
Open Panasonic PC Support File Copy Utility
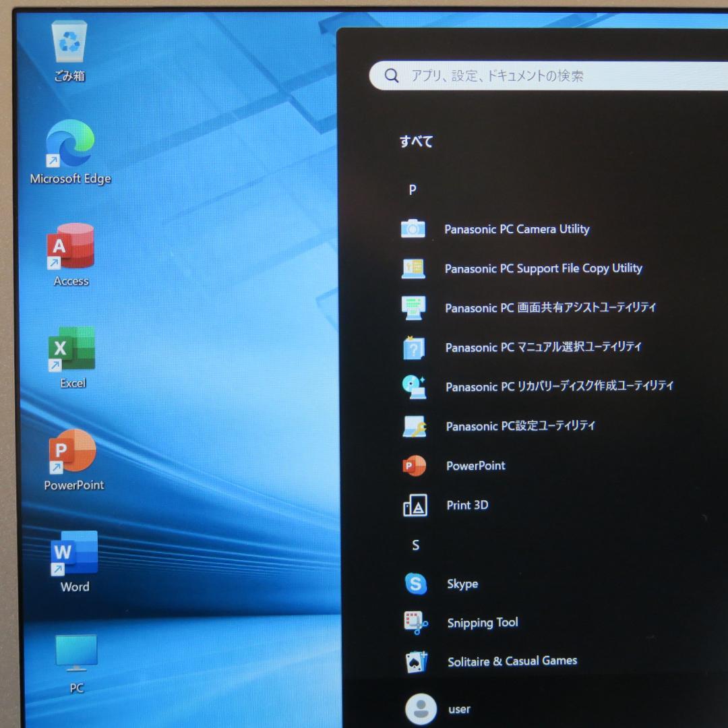[x=543, y=268]
